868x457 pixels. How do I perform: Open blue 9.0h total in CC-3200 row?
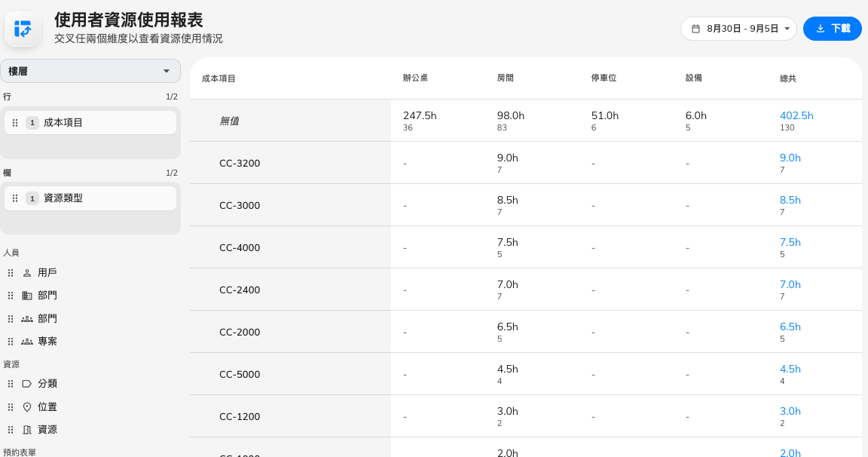click(790, 158)
